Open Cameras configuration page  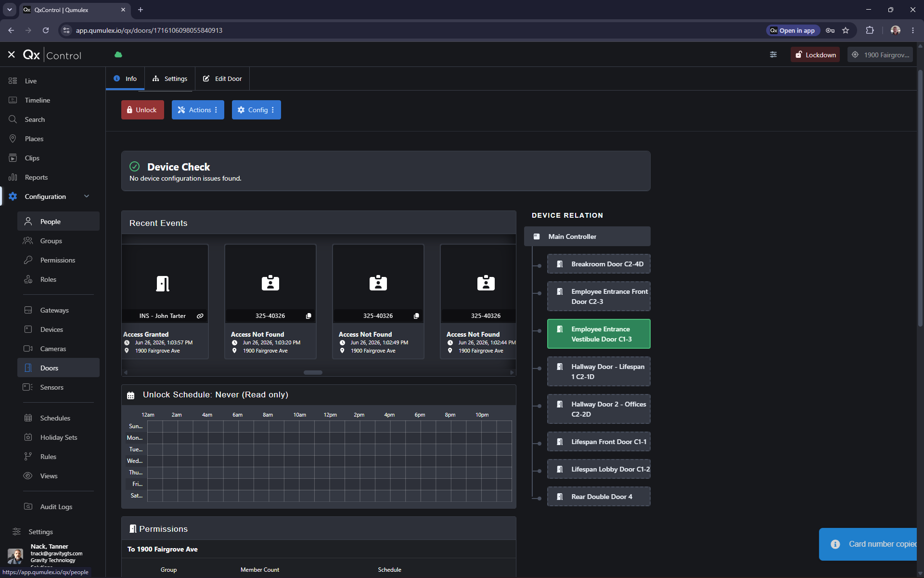pos(58,349)
